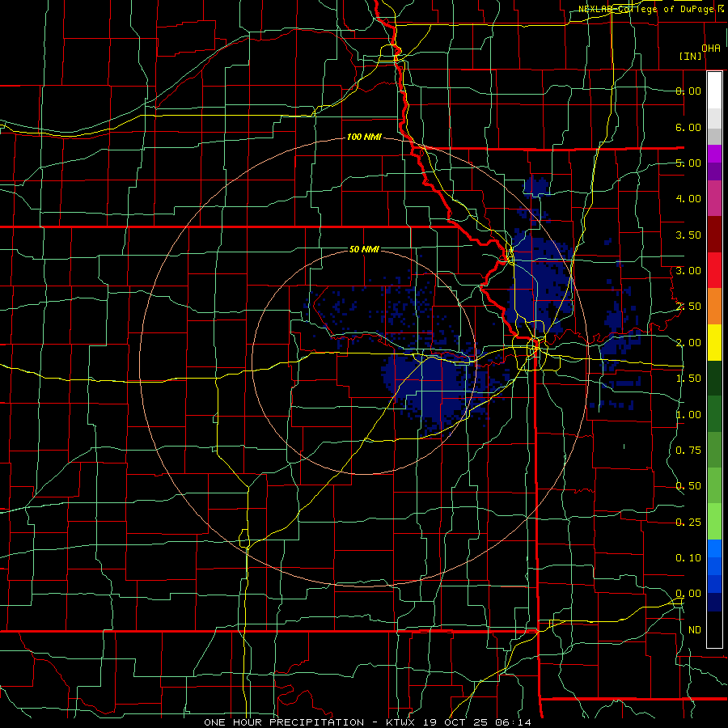The width and height of the screenshot is (728, 728).
Task: Click the 100 NMI range ring label
Action: click(x=364, y=137)
